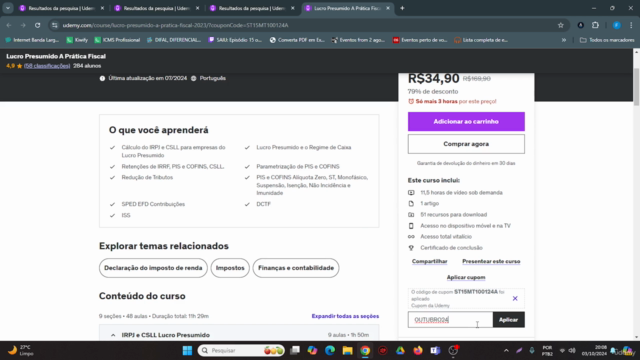The image size is (640, 360).
Task: Open the Converta PDF bookmark
Action: click(297, 40)
